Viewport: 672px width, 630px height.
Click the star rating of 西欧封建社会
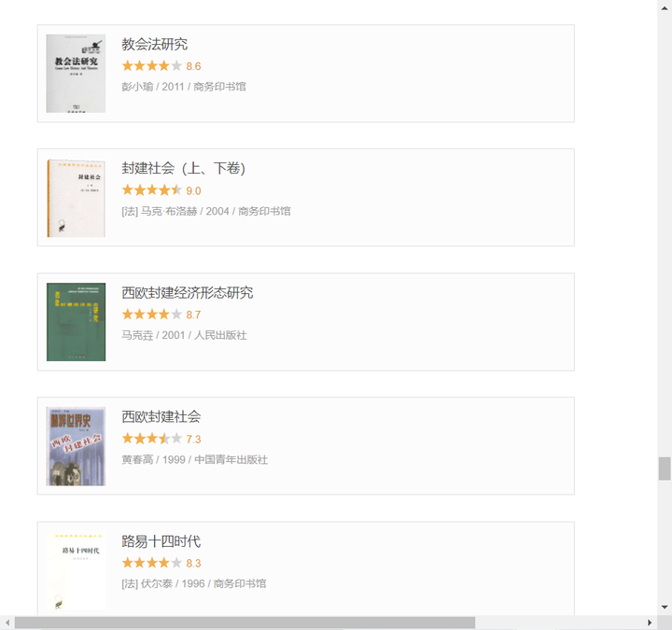click(152, 439)
